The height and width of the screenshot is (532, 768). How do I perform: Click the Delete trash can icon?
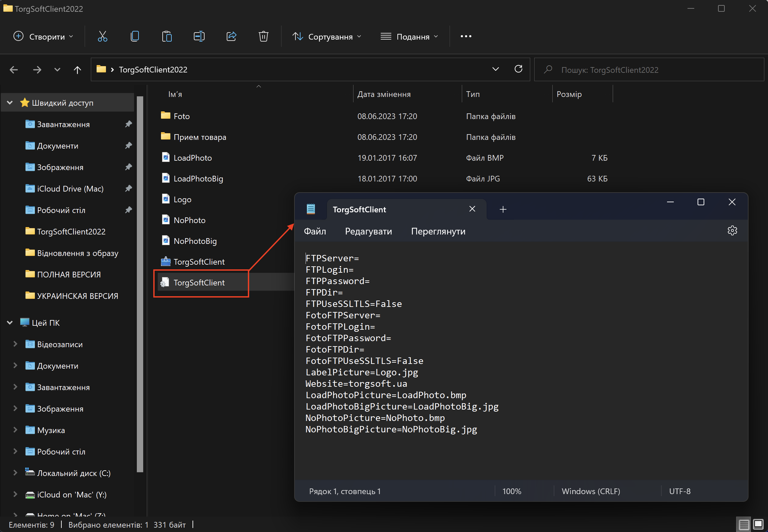[264, 36]
